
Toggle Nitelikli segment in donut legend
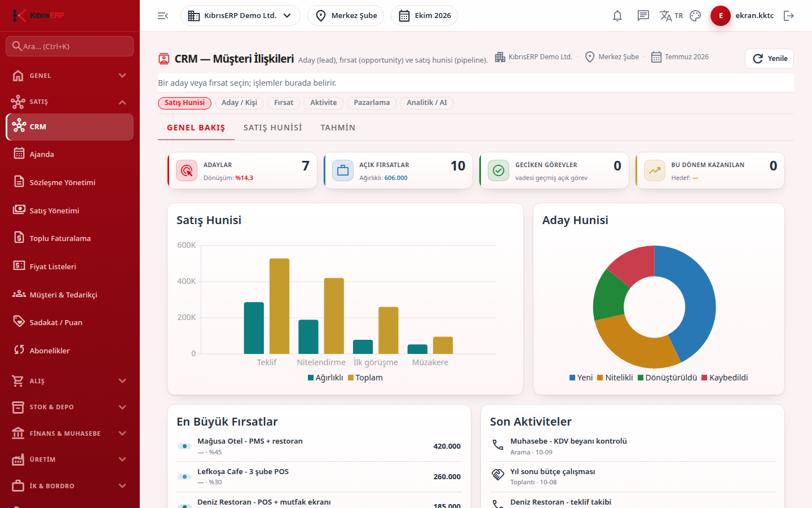click(x=615, y=378)
